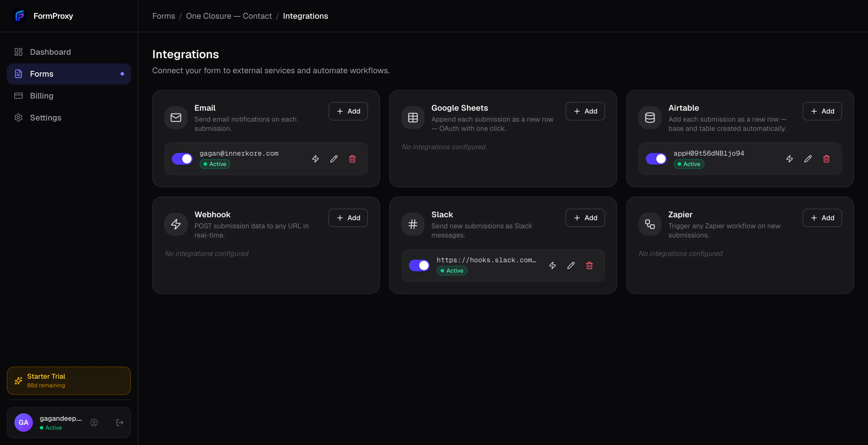Click the Active badge under hooks.slack.com
868x445 pixels.
452,271
